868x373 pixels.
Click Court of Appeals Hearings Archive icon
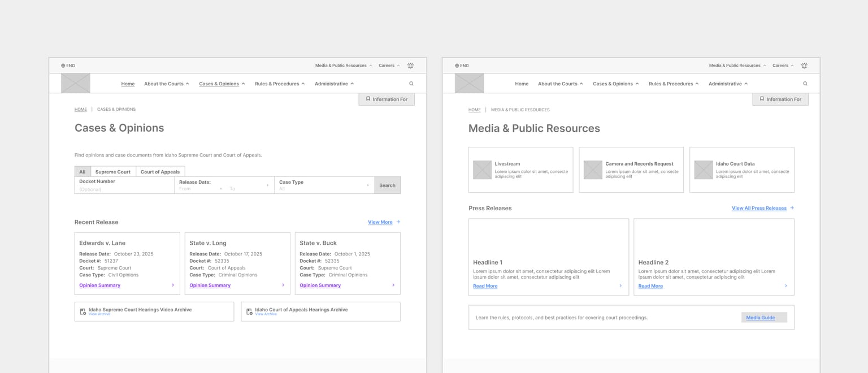point(249,311)
